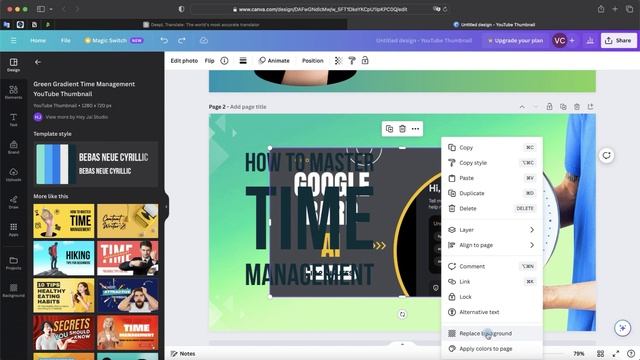Screen dimensions: 640x360
Task: Open the Elements panel
Action: click(13, 92)
